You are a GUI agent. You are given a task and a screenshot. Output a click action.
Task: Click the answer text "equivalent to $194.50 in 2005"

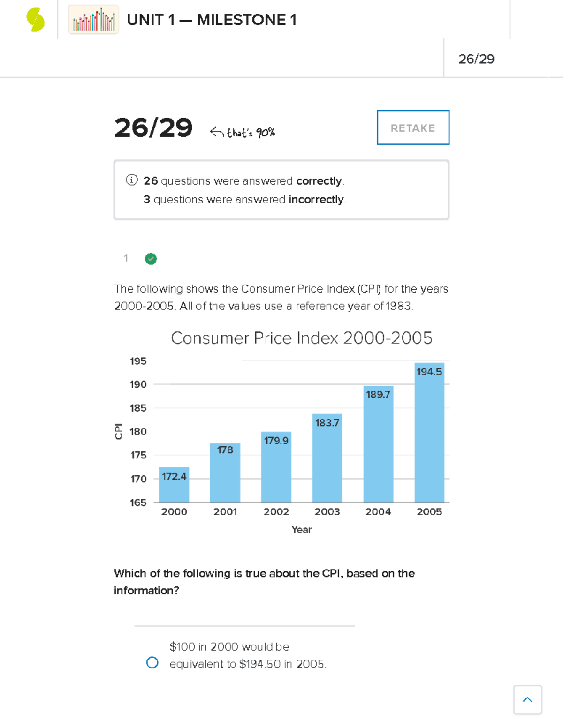tap(248, 664)
